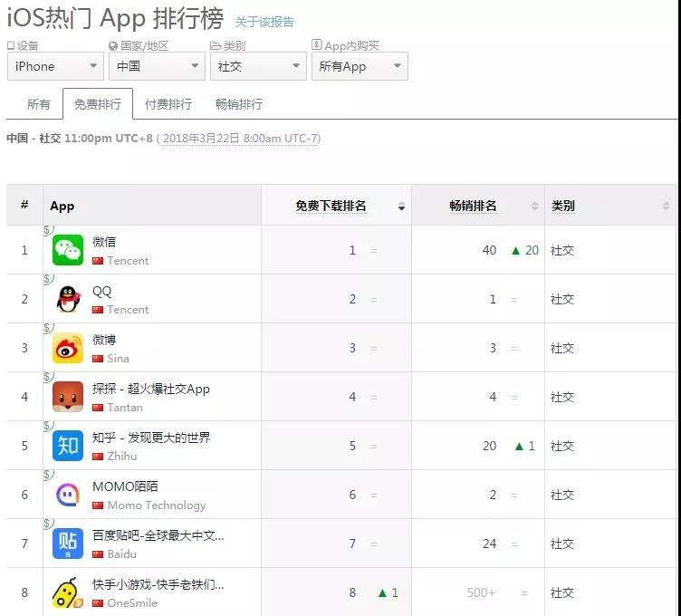The height and width of the screenshot is (616, 681).
Task: Sort by 免费下载排名 column arrow
Action: click(402, 207)
